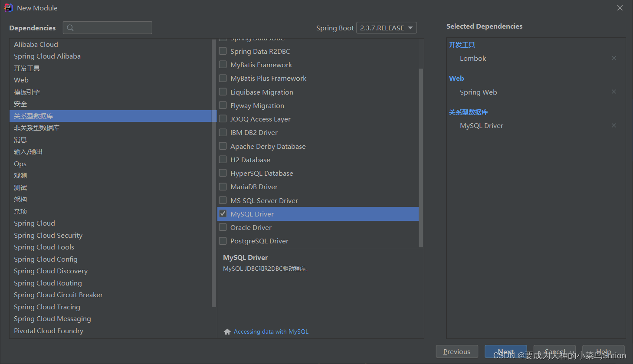Select the 消息 category
The width and height of the screenshot is (633, 364).
click(110, 140)
